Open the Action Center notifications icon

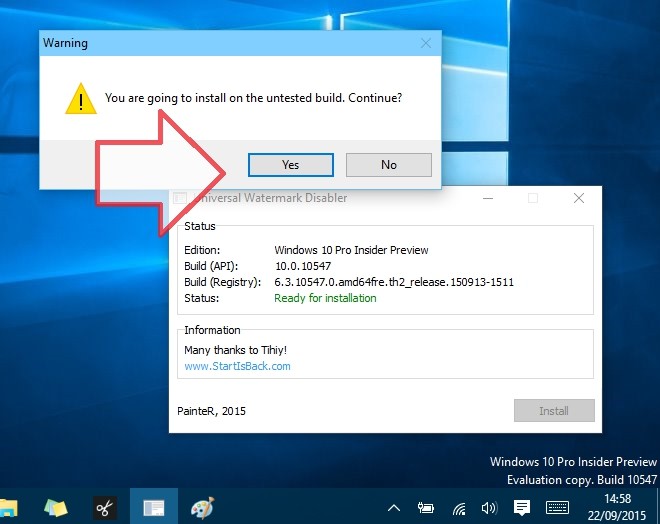(521, 508)
